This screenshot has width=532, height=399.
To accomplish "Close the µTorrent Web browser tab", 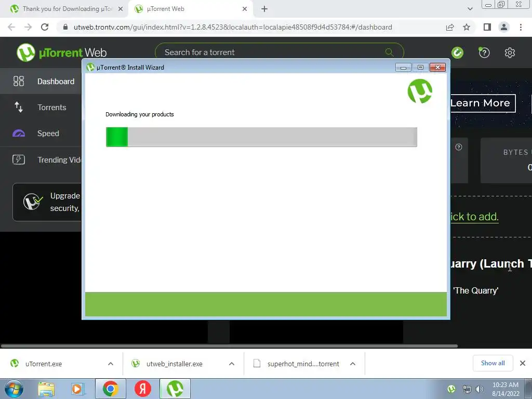I will 245,9.
